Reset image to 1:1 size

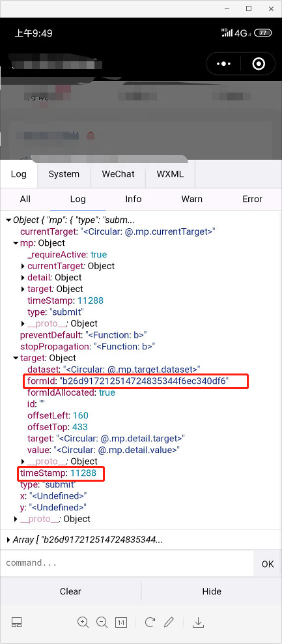[x=121, y=622]
